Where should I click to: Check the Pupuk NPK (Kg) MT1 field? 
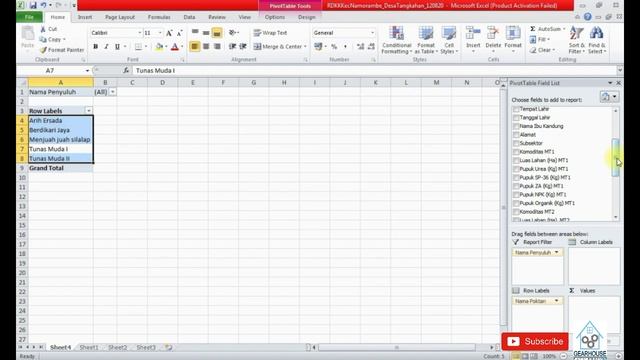pyautogui.click(x=516, y=195)
